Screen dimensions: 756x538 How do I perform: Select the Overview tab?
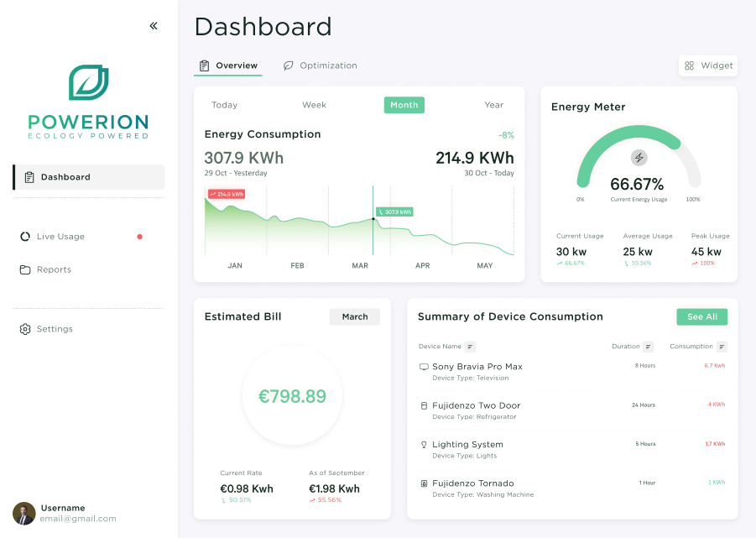pyautogui.click(x=228, y=65)
